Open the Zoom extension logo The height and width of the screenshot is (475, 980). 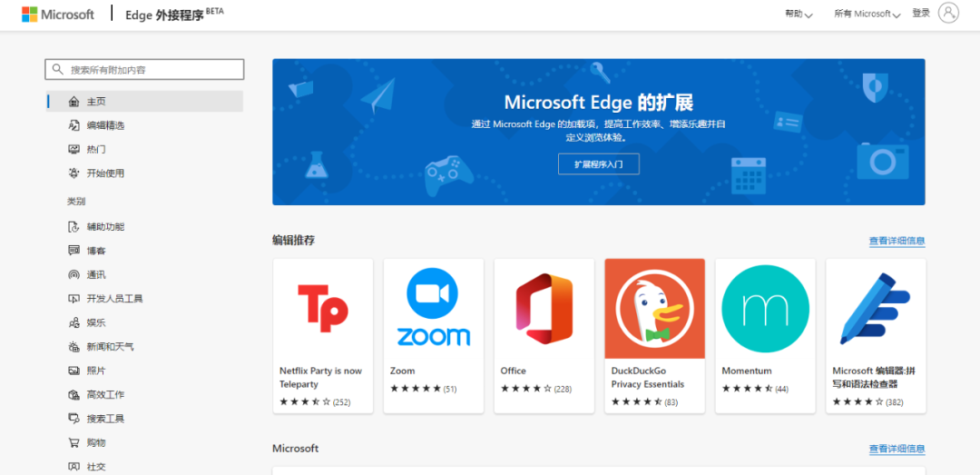coord(434,309)
